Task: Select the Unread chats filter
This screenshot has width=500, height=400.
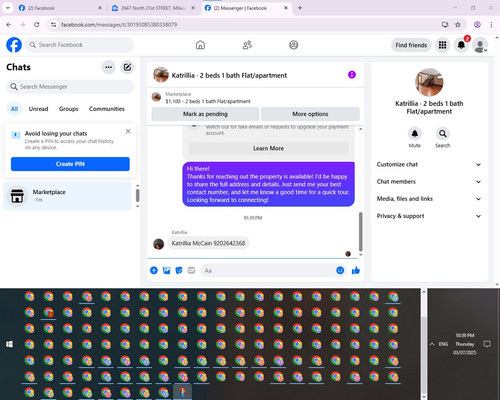Action: tap(38, 109)
